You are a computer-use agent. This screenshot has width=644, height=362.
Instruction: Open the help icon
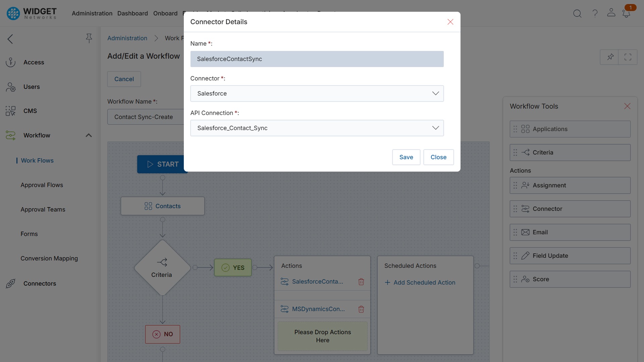[595, 13]
